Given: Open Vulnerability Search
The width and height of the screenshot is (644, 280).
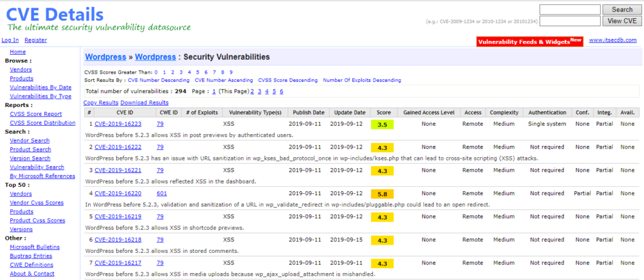Looking at the screenshot, I should tap(37, 167).
